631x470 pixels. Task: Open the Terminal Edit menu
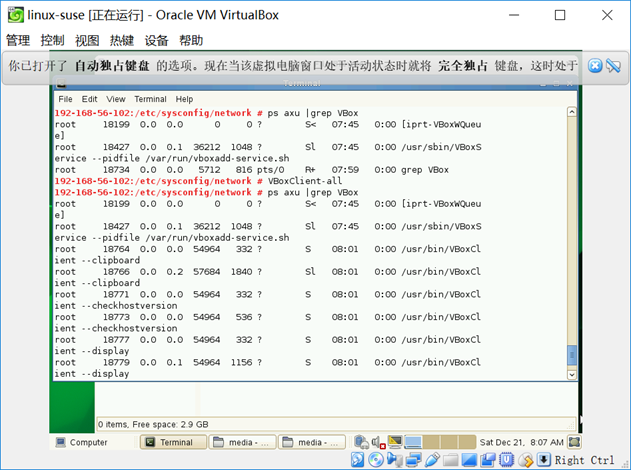click(x=89, y=99)
